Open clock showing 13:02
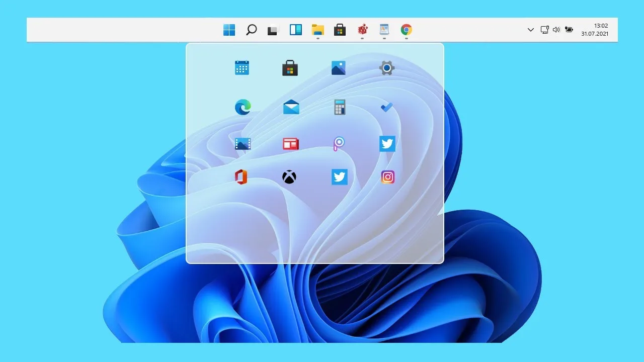644x362 pixels. pyautogui.click(x=601, y=26)
